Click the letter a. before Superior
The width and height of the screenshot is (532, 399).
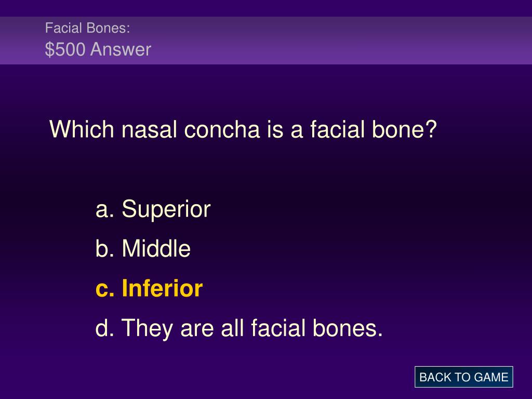point(105,210)
